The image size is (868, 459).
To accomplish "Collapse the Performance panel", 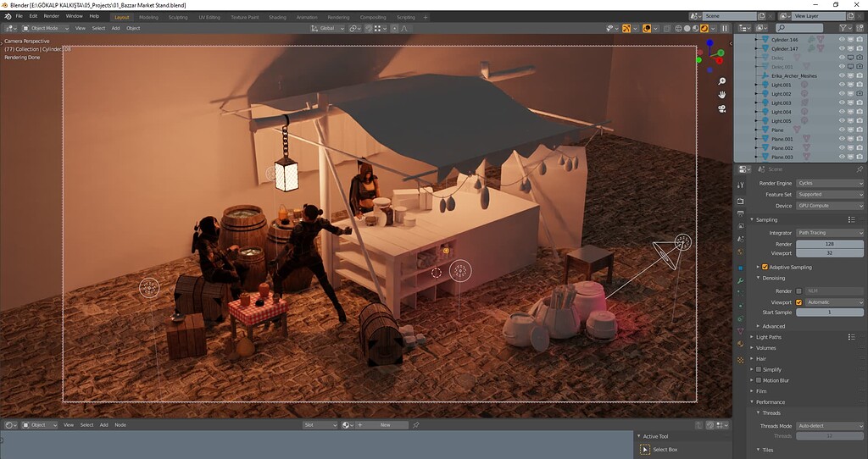I will [x=770, y=402].
